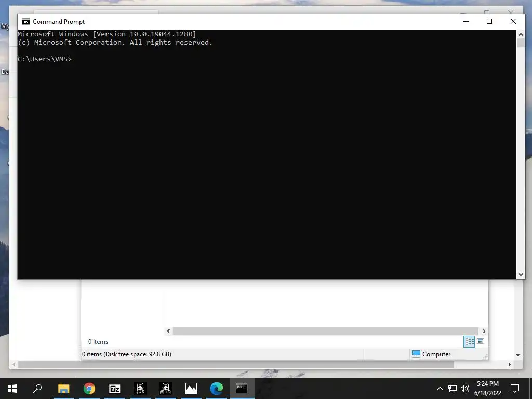Open 7-Zip from the taskbar
This screenshot has width=532, height=399.
[115, 389]
